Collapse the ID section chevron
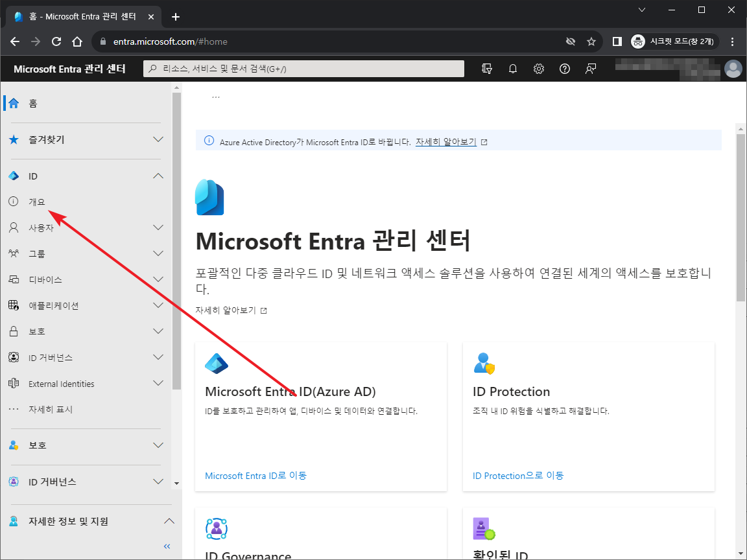The width and height of the screenshot is (747, 560). pyautogui.click(x=158, y=176)
